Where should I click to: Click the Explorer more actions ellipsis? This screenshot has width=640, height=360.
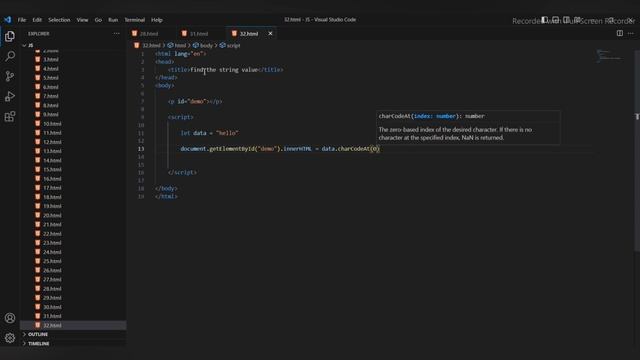pyautogui.click(x=116, y=33)
